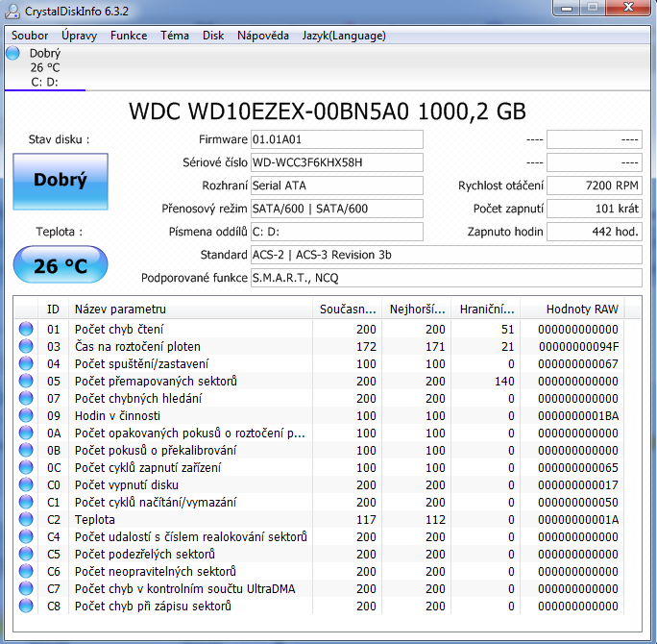
Task: Click the status orb for Hodin v činnosti
Action: click(x=25, y=415)
